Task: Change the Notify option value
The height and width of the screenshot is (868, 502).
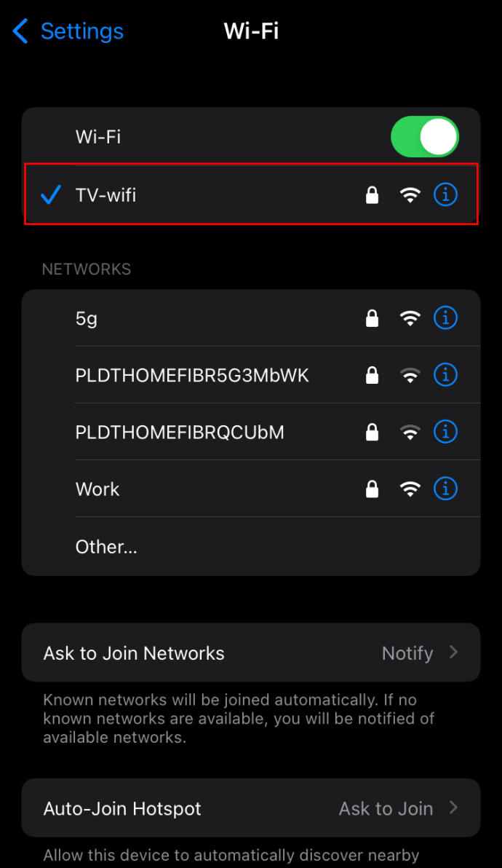Action: 407,653
